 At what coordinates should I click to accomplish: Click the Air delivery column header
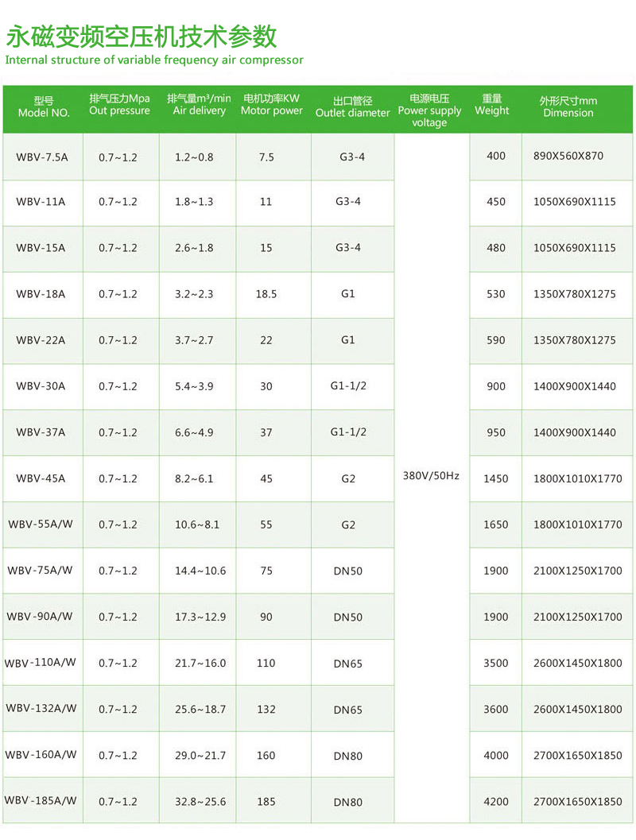(x=199, y=105)
